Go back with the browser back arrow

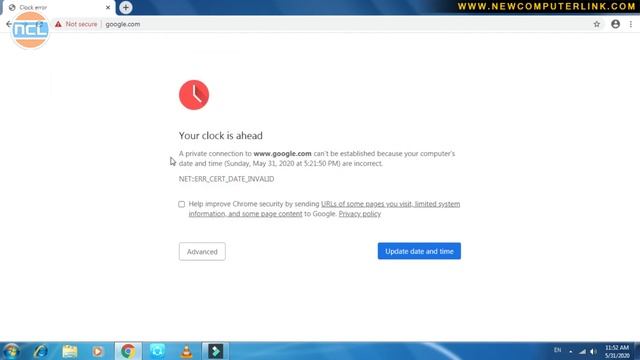(x=9, y=24)
